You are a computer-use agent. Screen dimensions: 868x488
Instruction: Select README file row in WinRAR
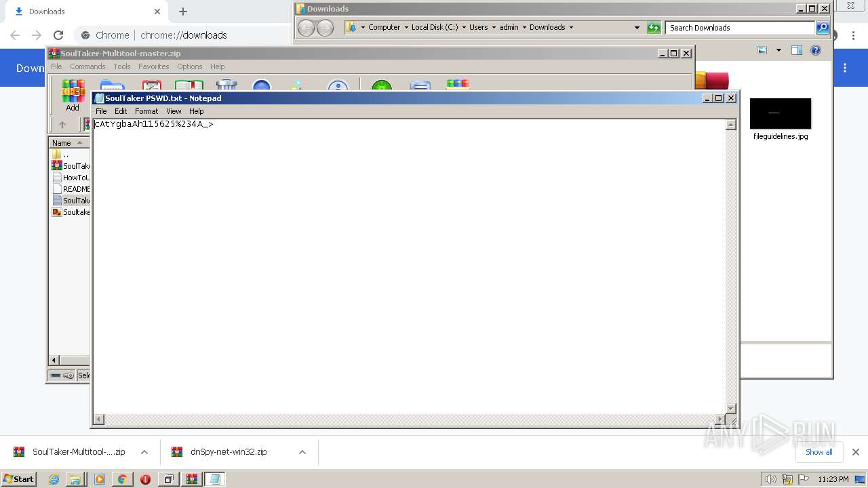coord(71,189)
